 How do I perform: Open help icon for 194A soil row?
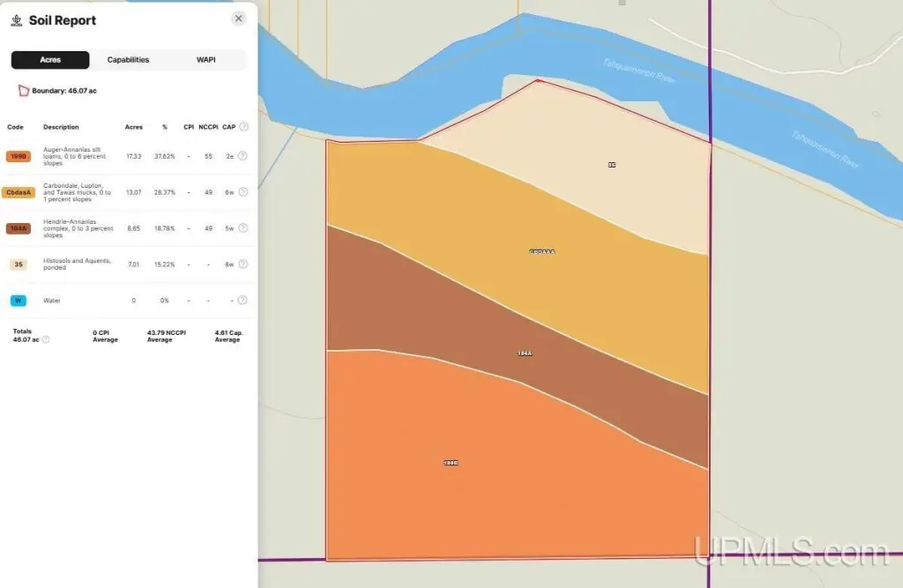point(243,228)
